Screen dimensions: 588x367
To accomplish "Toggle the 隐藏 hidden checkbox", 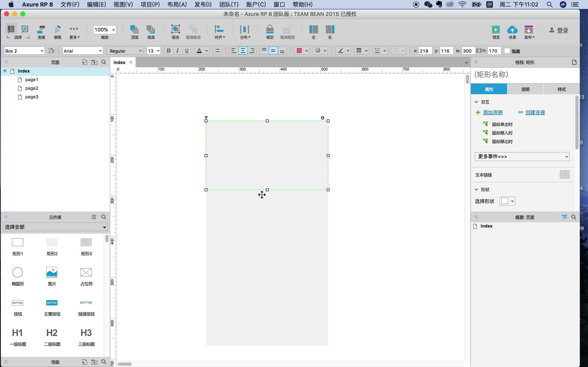I will (x=507, y=51).
